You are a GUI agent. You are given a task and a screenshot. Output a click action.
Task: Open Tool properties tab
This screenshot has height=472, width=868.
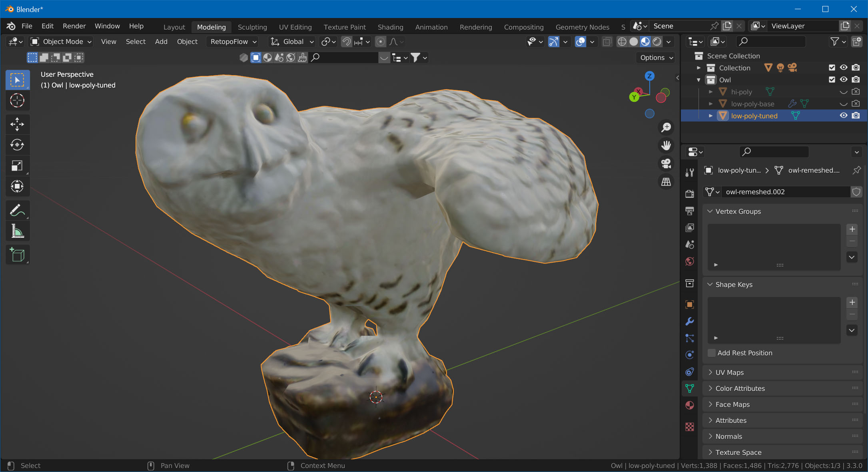tap(690, 173)
